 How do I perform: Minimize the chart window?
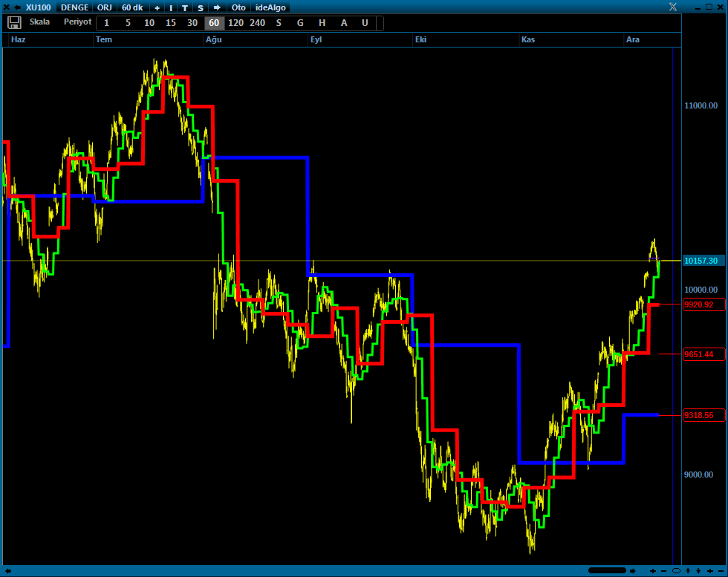(x=698, y=7)
